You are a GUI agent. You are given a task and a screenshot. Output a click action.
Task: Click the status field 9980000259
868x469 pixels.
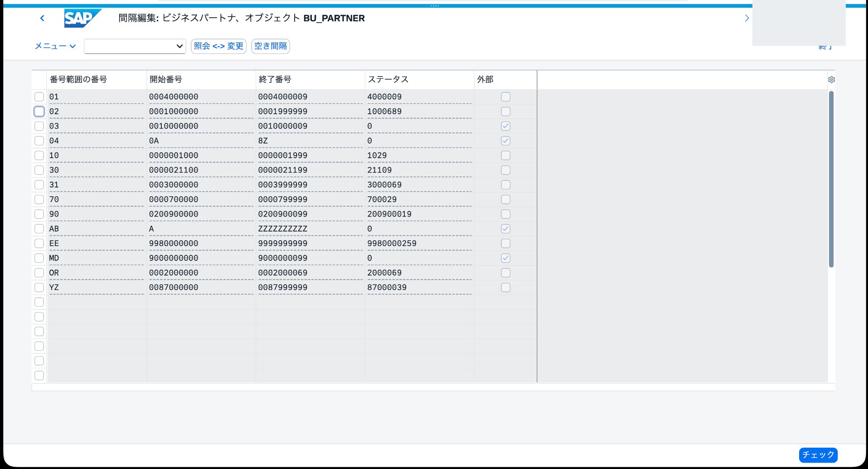[x=419, y=243]
